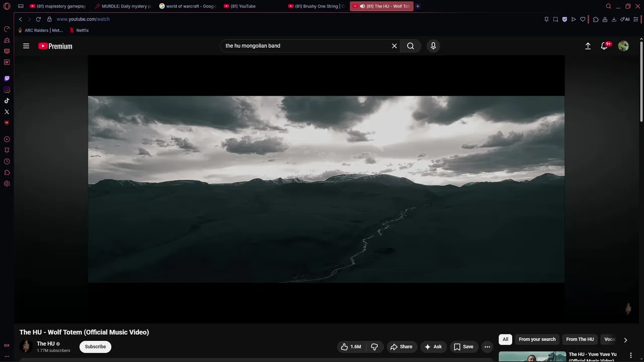Switch to the (81) YouTube tab
Screen dimensions: 644x362
(253, 6)
